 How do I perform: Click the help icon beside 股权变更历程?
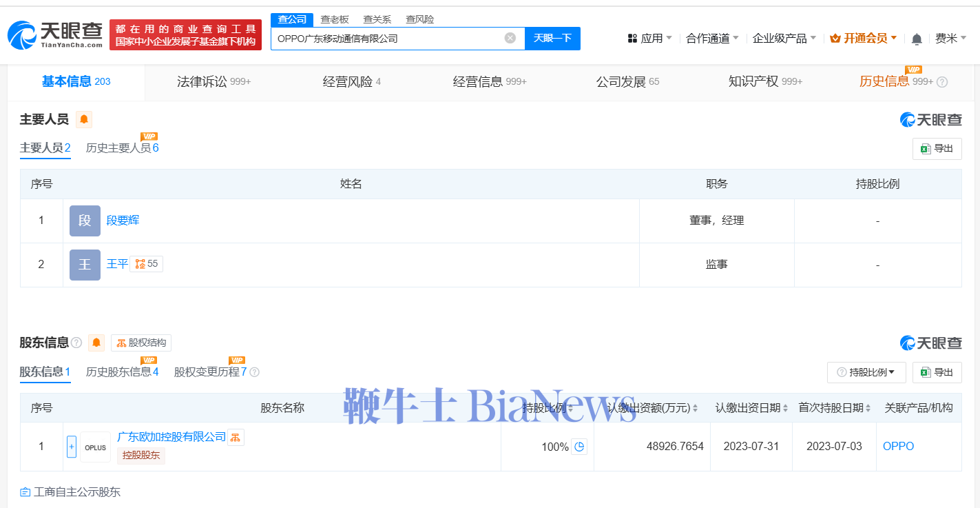tap(254, 372)
